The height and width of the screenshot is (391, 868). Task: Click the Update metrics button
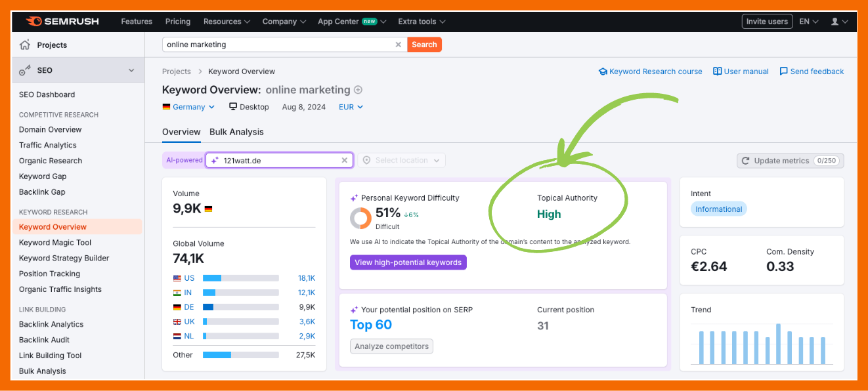tap(790, 161)
